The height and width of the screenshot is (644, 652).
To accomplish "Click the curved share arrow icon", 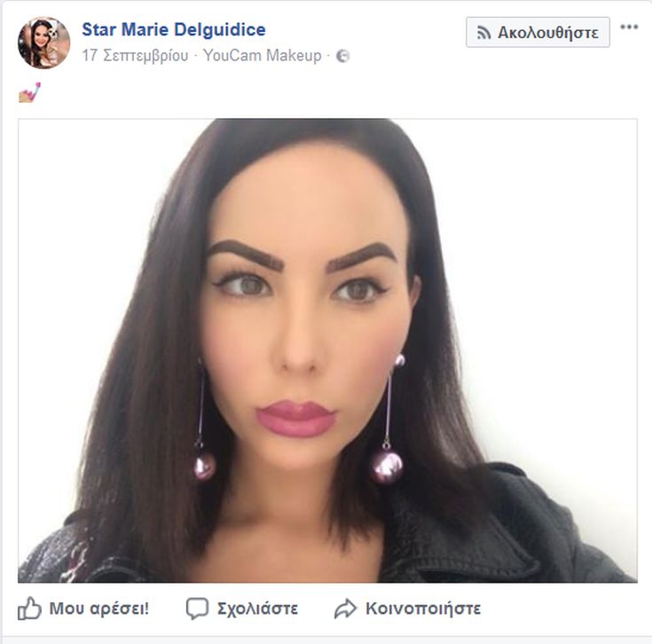I will click(346, 609).
